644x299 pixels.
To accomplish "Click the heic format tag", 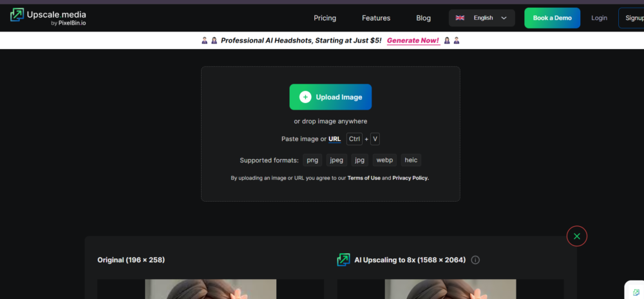I will 411,160.
